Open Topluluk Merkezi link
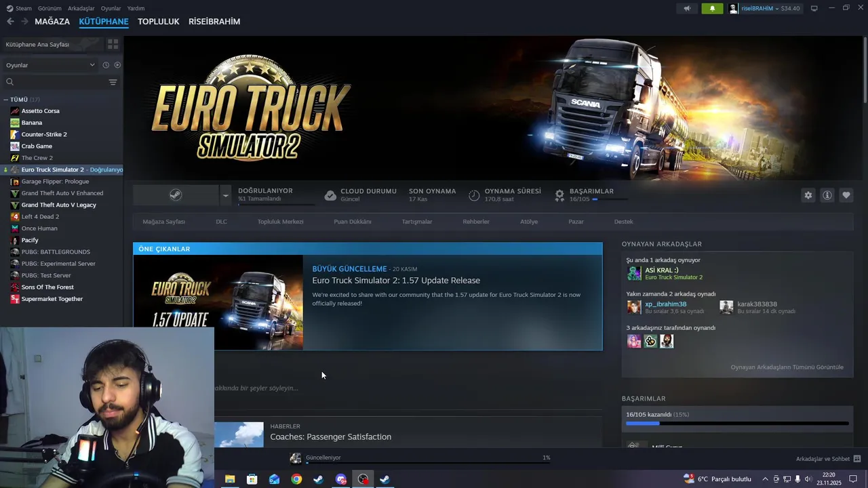The height and width of the screenshot is (488, 868). pyautogui.click(x=280, y=222)
